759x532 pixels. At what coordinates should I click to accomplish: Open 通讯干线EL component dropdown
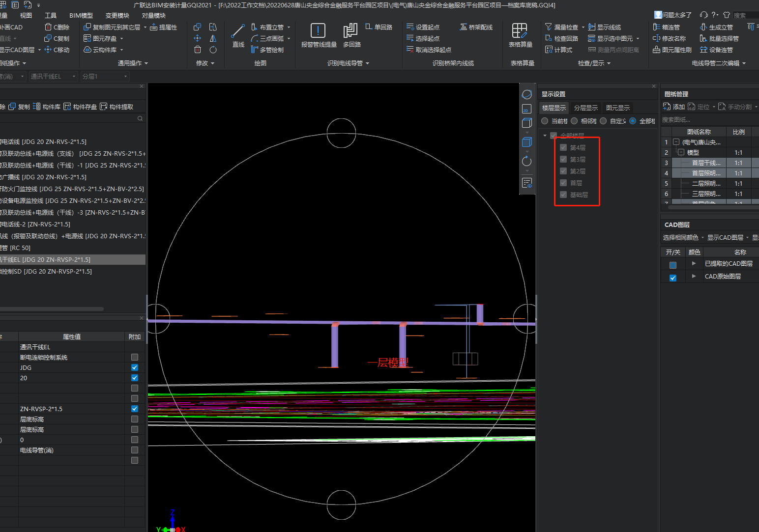tap(74, 76)
